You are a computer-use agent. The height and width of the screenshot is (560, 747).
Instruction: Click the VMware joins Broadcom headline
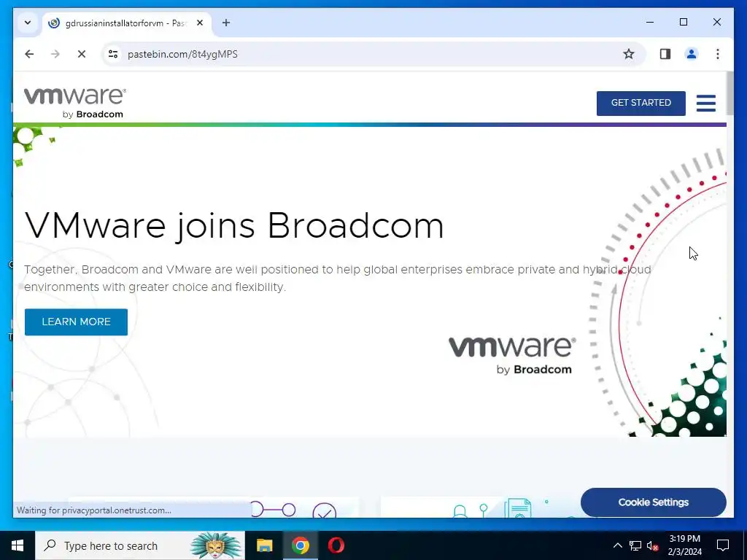pos(234,225)
